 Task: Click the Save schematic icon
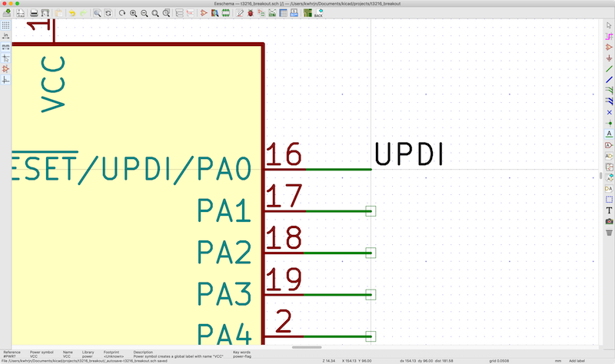tap(7, 13)
